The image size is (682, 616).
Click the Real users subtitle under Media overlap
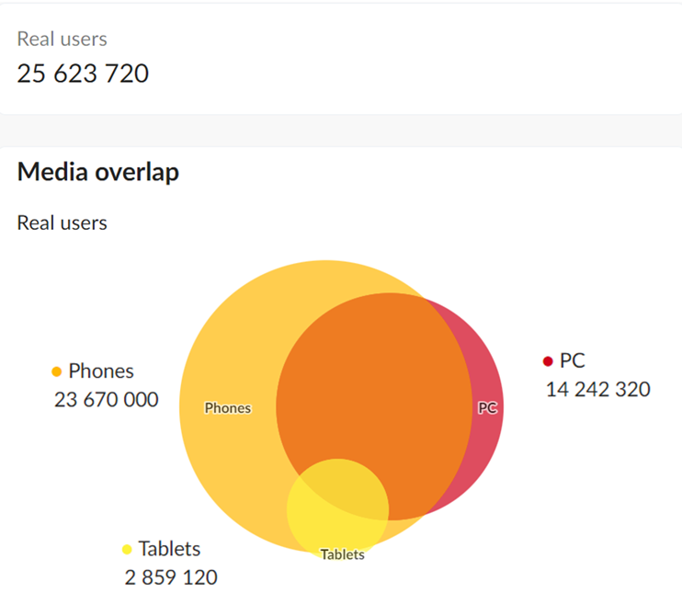tap(62, 222)
